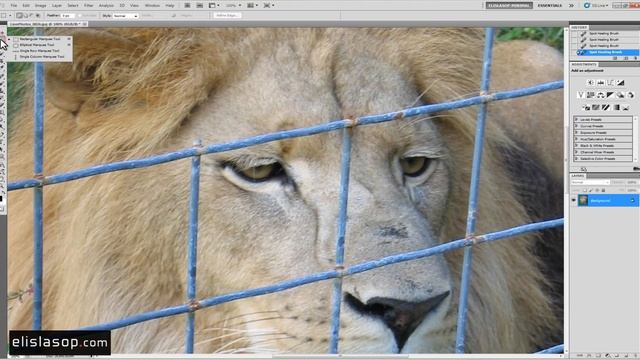Open the Filter menu

point(89,6)
